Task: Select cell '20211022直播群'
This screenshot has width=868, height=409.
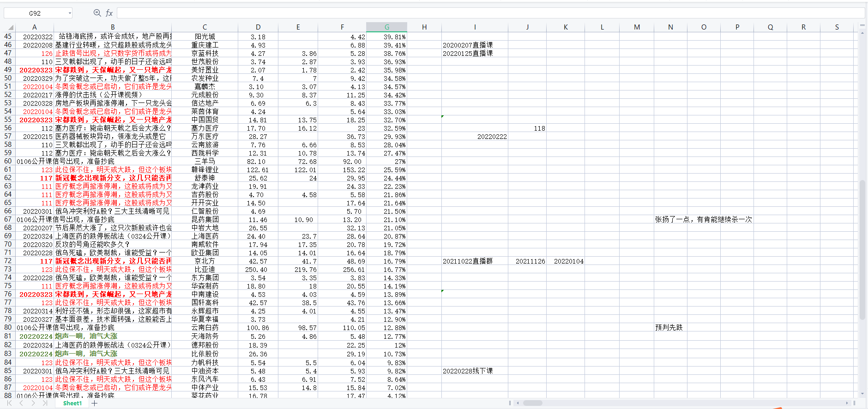Action: click(475, 261)
